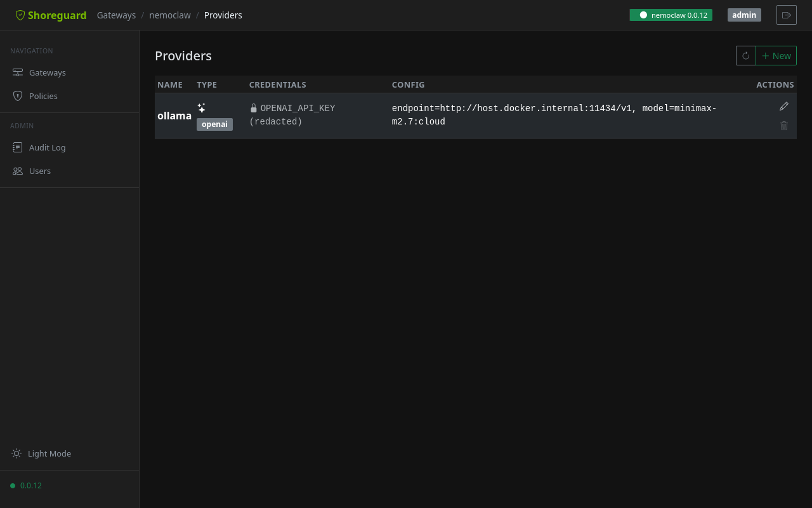Screen dimensions: 812x508
Task: Edit the ollama provider with the pencil icon
Action: pyautogui.click(x=783, y=105)
